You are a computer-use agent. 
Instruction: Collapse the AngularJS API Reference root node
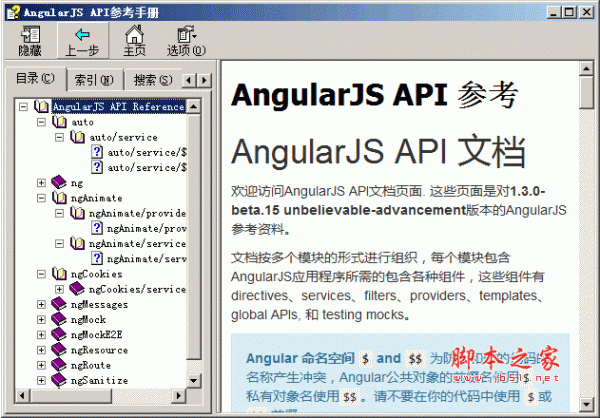23,106
